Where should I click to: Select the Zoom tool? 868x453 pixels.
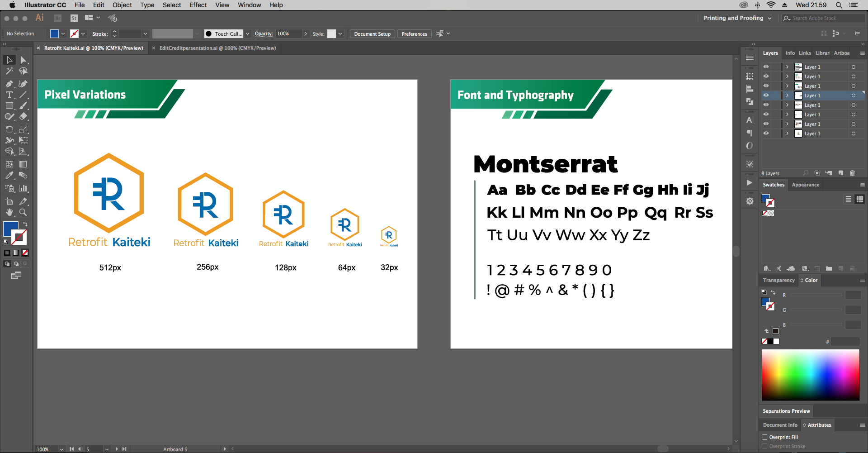[24, 212]
